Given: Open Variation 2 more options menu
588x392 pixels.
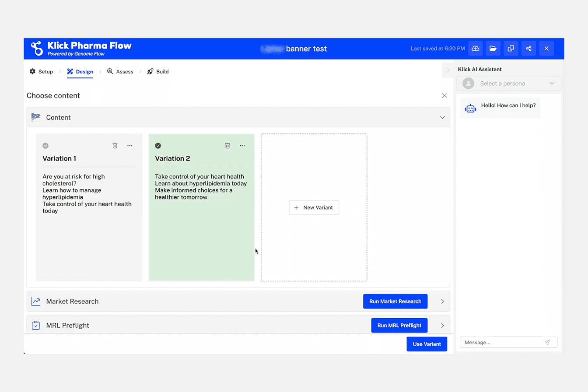Looking at the screenshot, I should (x=242, y=146).
